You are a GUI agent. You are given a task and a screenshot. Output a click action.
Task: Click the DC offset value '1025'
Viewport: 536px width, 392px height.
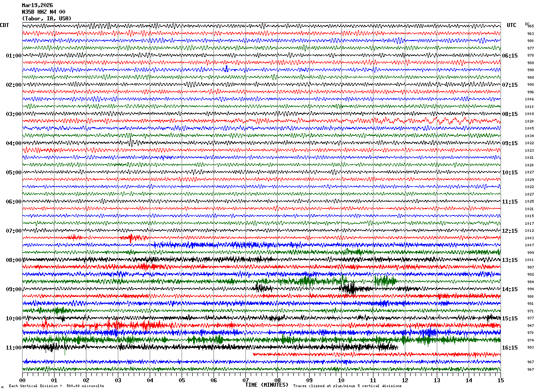[529, 202]
